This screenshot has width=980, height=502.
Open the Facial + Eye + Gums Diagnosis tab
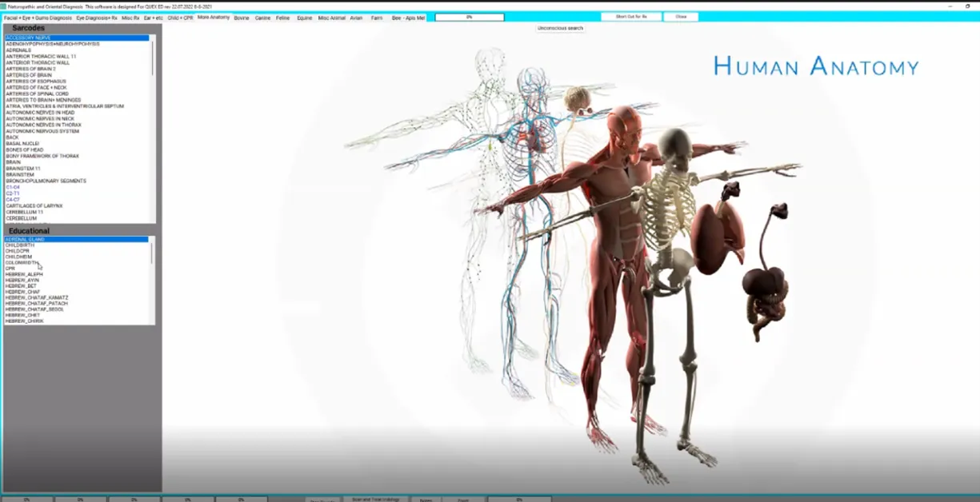pos(38,18)
